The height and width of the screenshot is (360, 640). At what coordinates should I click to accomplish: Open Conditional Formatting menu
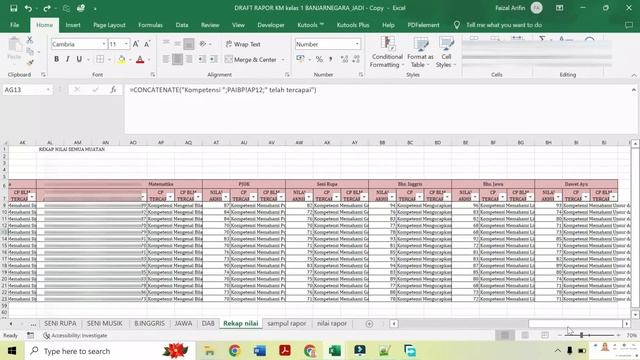(387, 52)
